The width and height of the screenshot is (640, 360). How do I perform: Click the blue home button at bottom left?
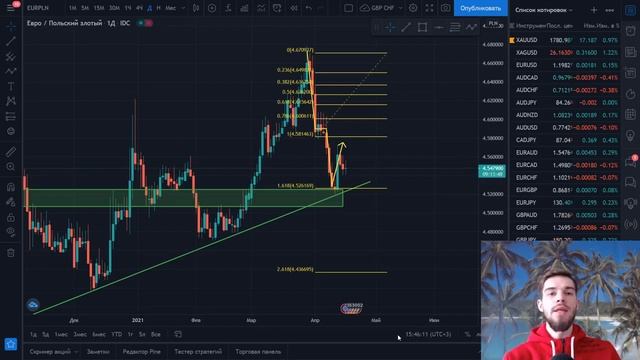[x=11, y=344]
